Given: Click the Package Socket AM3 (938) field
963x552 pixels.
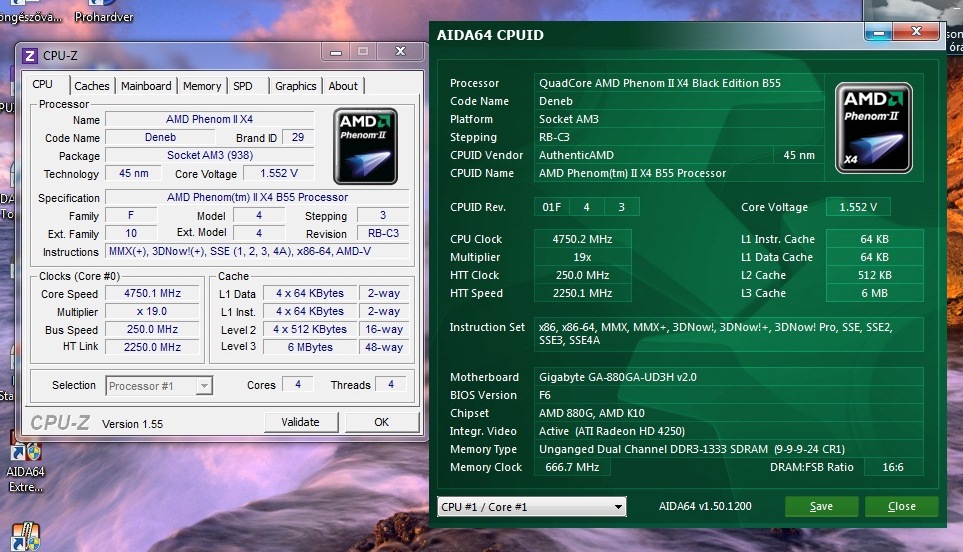Looking at the screenshot, I should 210,155.
